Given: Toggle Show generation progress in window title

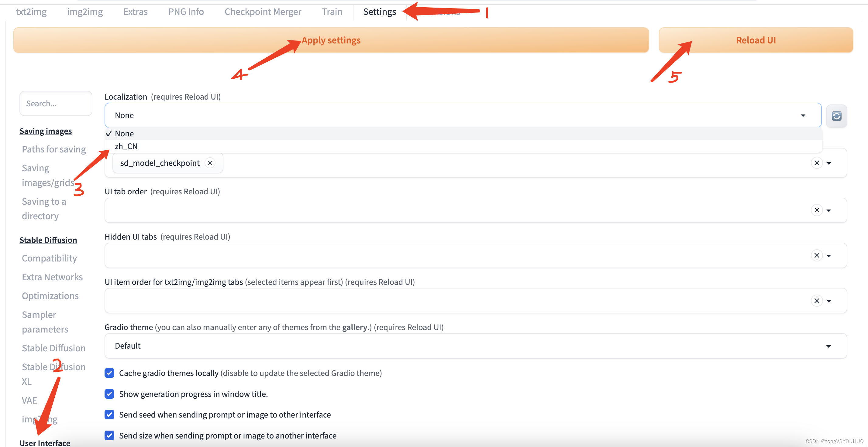Looking at the screenshot, I should (109, 394).
